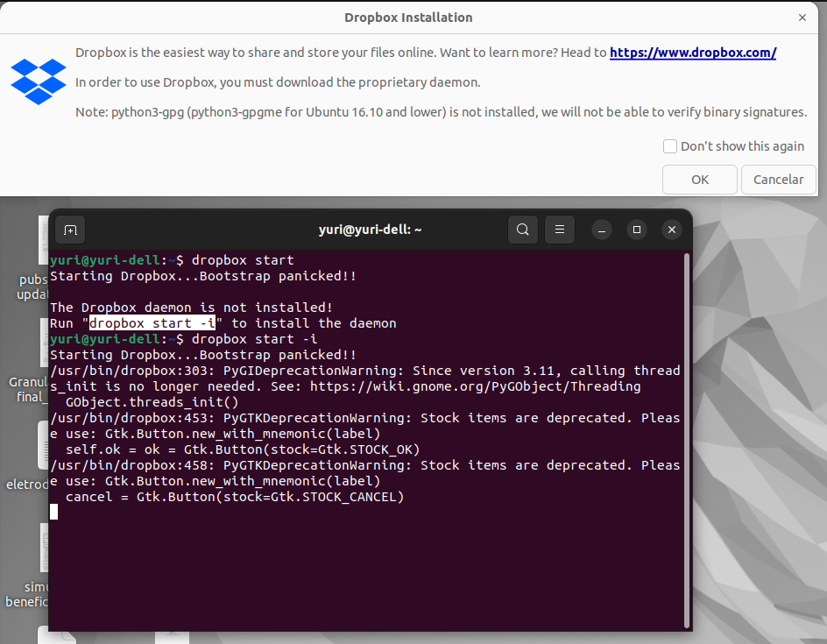This screenshot has height=644, width=827.
Task: Close the terminal window
Action: click(672, 230)
